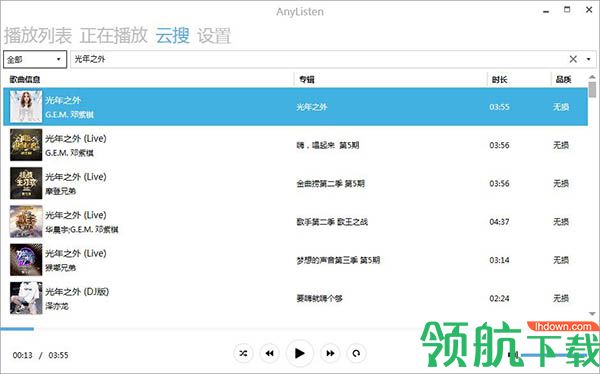Select the duration 04:37
The width and height of the screenshot is (600, 374).
click(x=499, y=222)
